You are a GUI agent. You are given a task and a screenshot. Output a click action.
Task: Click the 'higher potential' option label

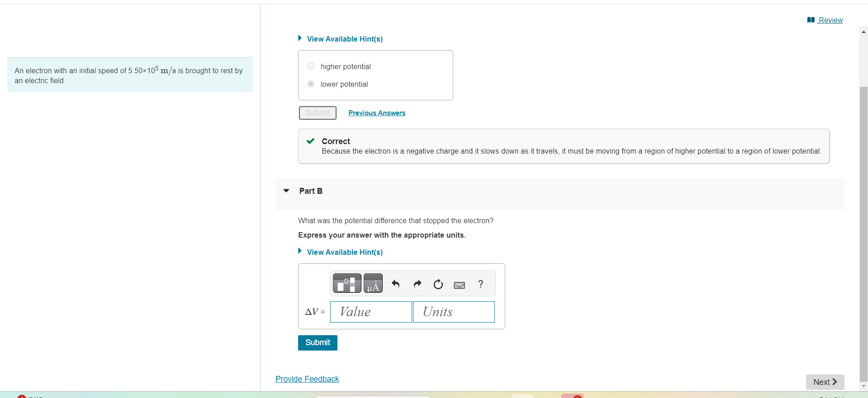[346, 66]
